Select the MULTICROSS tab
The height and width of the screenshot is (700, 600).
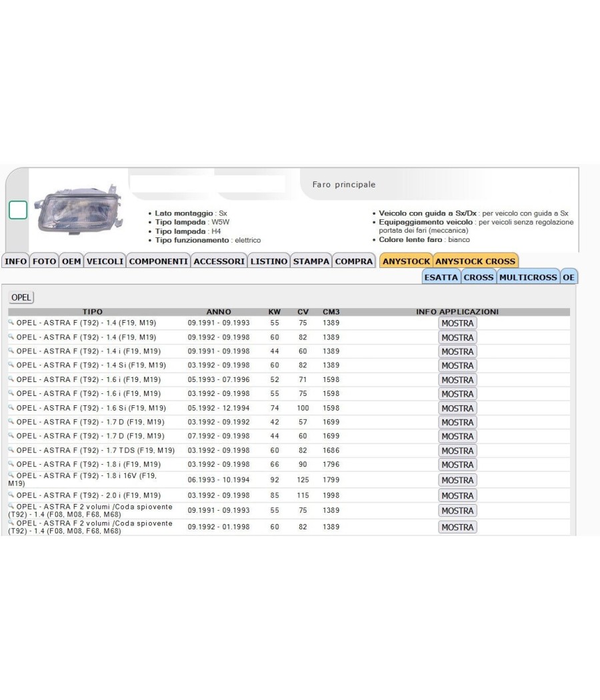pos(528,277)
